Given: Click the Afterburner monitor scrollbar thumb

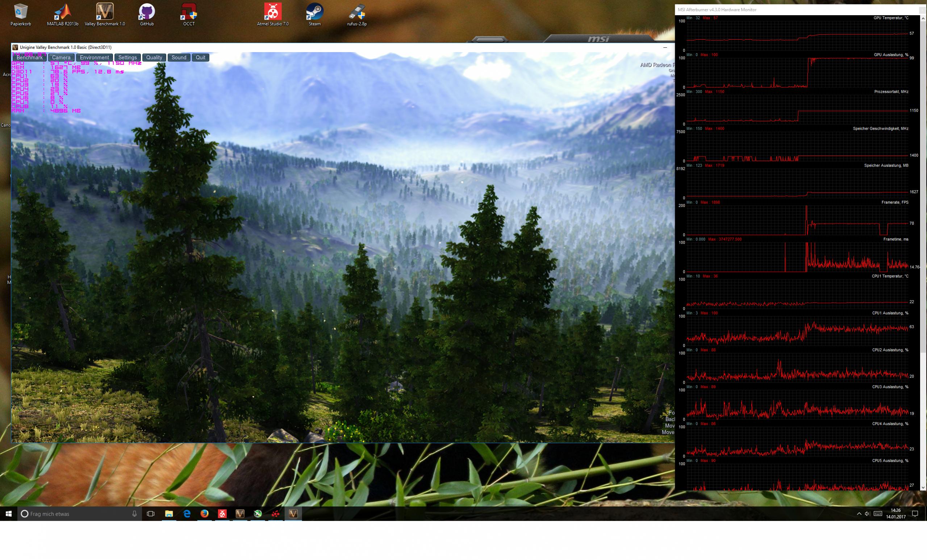Looking at the screenshot, I should point(923,186).
